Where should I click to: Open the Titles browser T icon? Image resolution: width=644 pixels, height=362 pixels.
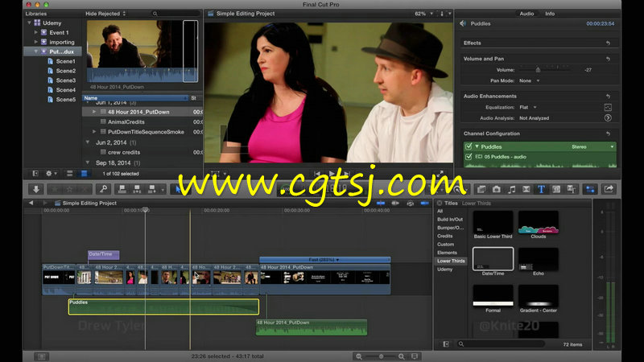click(x=541, y=189)
